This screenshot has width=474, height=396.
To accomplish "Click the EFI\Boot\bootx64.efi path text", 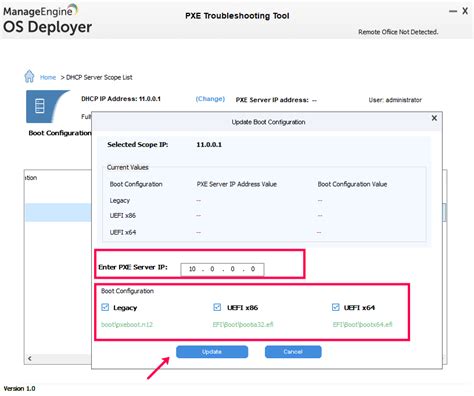I will (x=362, y=324).
